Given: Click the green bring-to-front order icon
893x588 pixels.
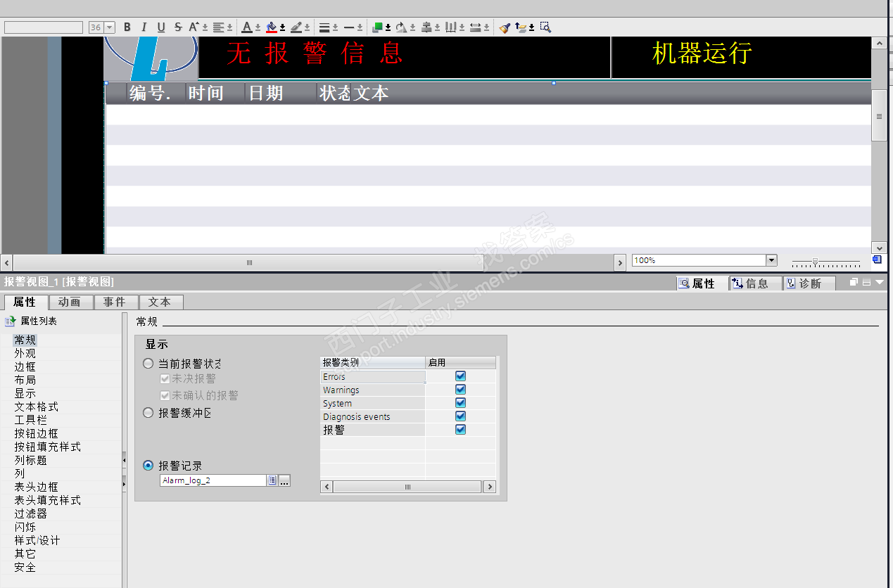Looking at the screenshot, I should point(378,27).
